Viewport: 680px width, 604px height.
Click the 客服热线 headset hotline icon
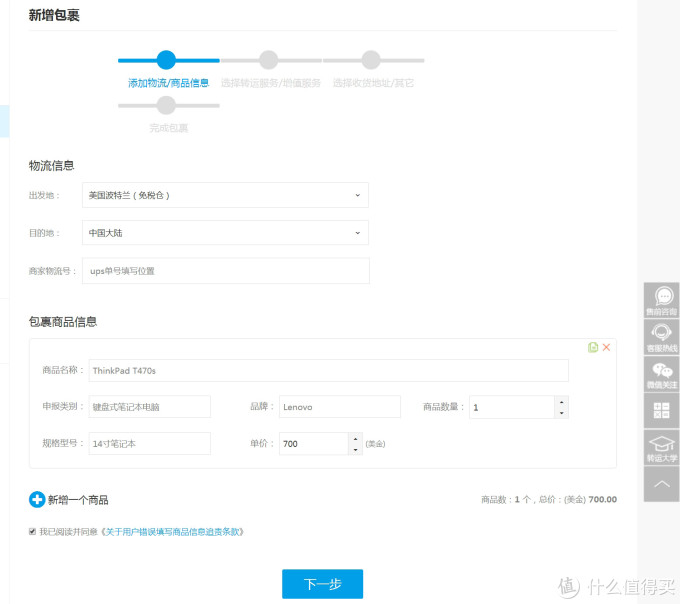coord(661,337)
